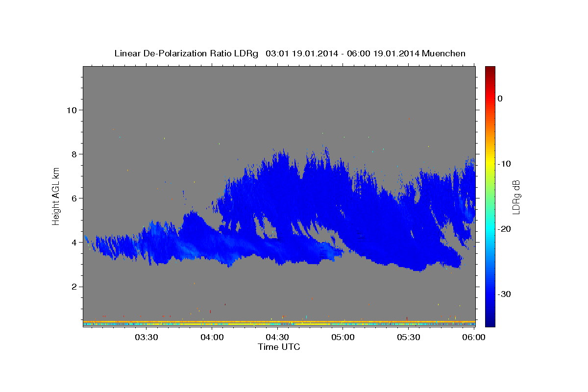Click the colorbar value label 0
This screenshot has height=392, width=588.
500,98
